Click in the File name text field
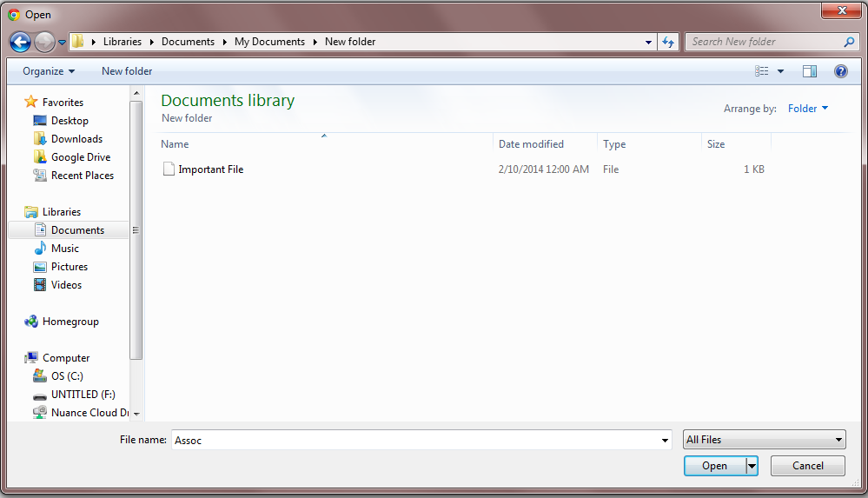Viewport: 868px width, 498px height. pos(417,440)
